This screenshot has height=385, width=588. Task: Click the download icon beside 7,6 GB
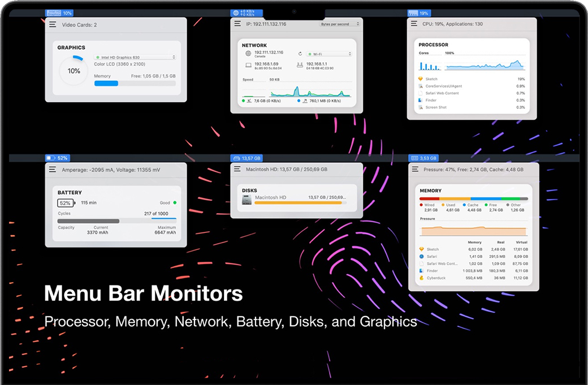(x=249, y=101)
